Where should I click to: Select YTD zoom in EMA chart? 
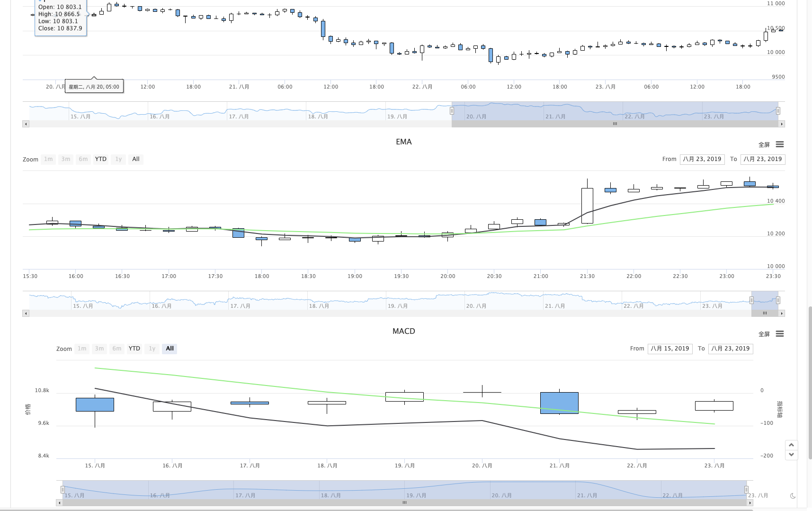click(x=101, y=159)
